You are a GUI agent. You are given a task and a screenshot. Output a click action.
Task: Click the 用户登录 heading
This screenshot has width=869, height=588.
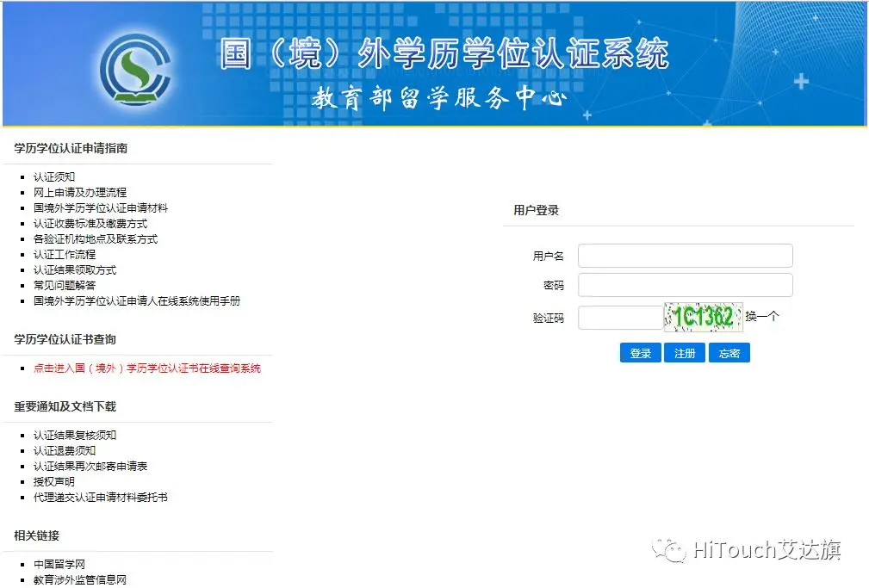point(536,210)
